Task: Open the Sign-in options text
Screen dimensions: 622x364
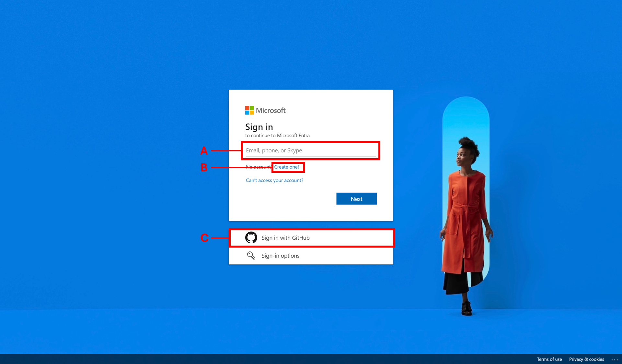Action: coord(280,256)
